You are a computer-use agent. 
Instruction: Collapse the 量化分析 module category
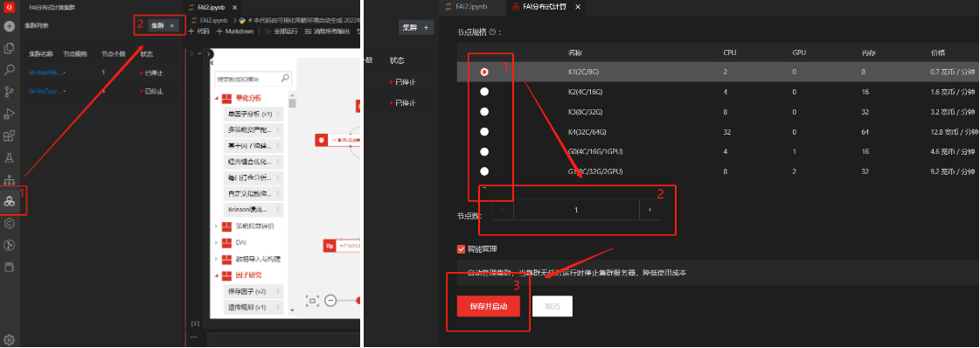coord(217,98)
